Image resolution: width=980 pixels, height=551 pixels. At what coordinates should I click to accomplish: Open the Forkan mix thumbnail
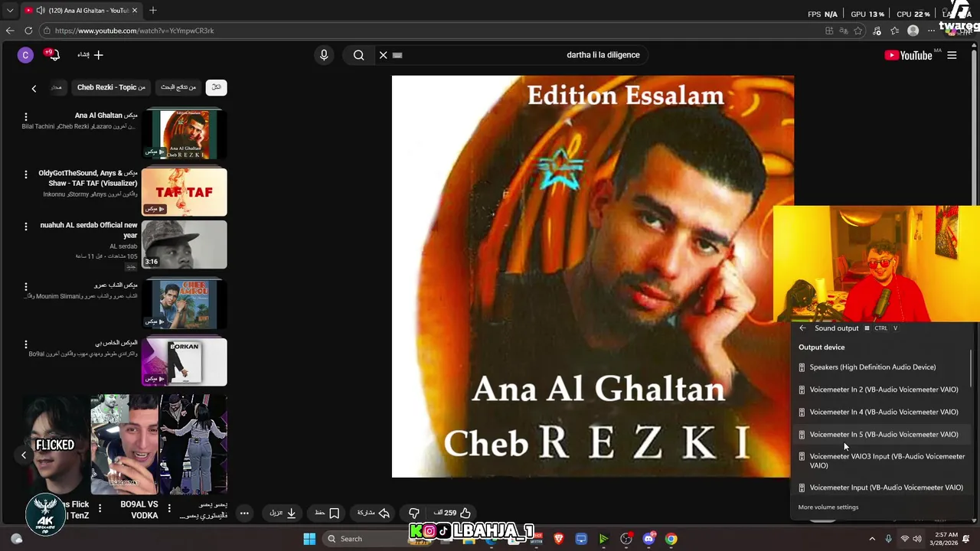pos(185,362)
